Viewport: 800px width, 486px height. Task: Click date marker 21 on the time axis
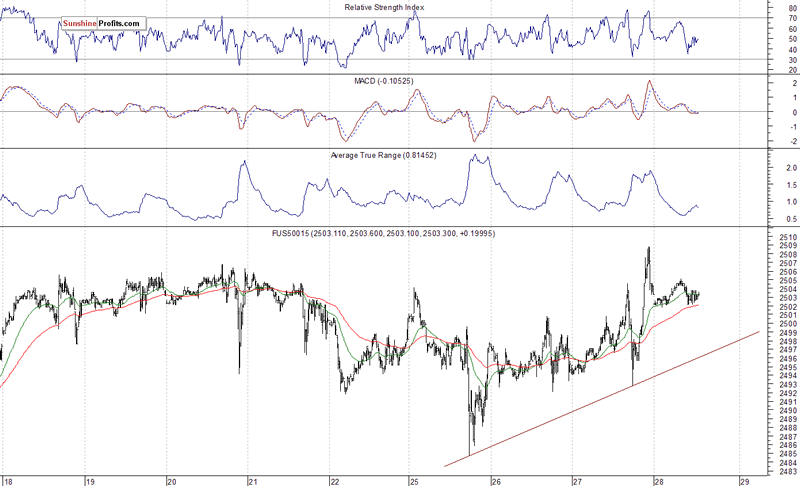click(253, 481)
